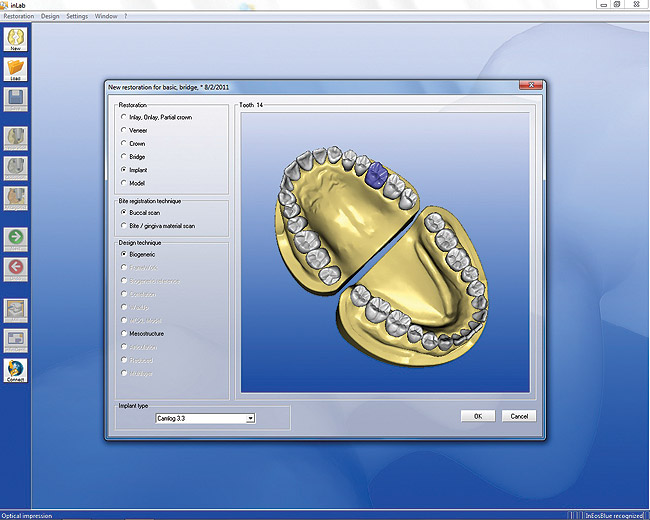Pick the Mesostructure design technique
This screenshot has height=520, width=650.
pyautogui.click(x=124, y=333)
